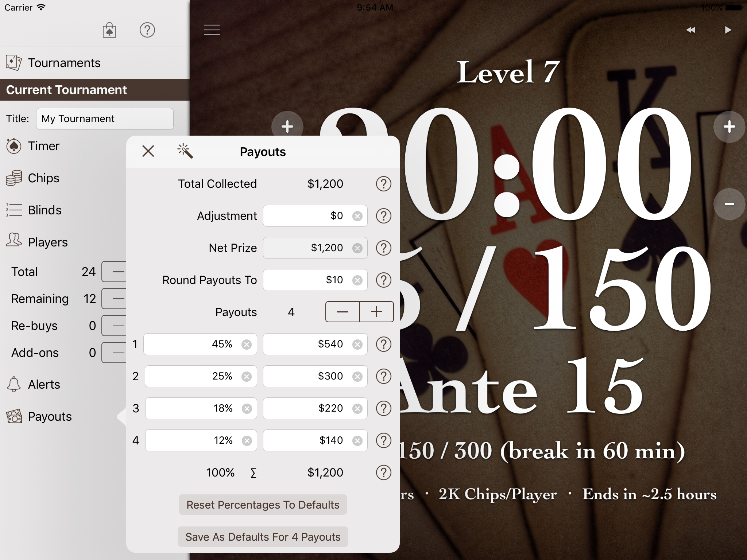Open help from the sidebar header
747x560 pixels.
tap(147, 30)
